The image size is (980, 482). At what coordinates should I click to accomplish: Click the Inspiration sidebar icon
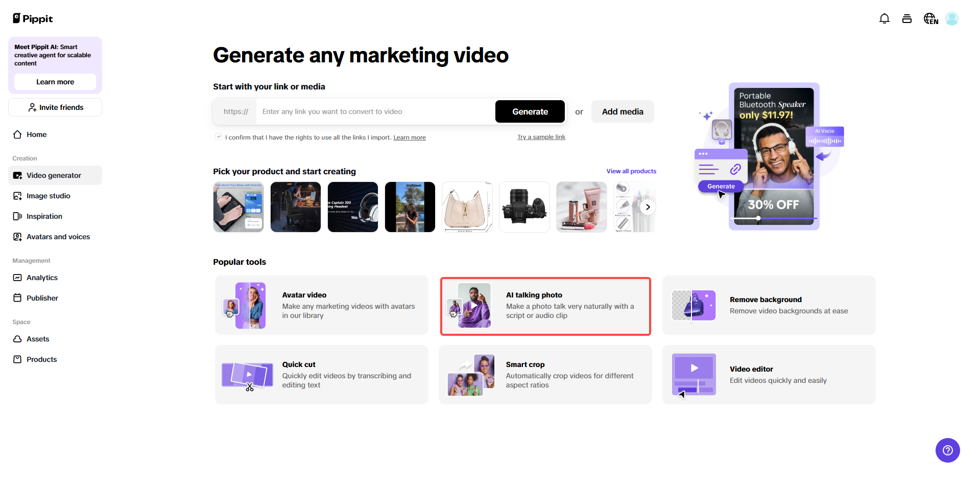tap(17, 216)
